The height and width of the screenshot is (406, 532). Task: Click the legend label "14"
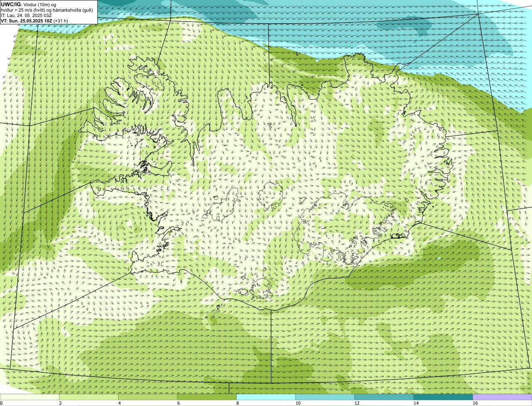(416, 403)
